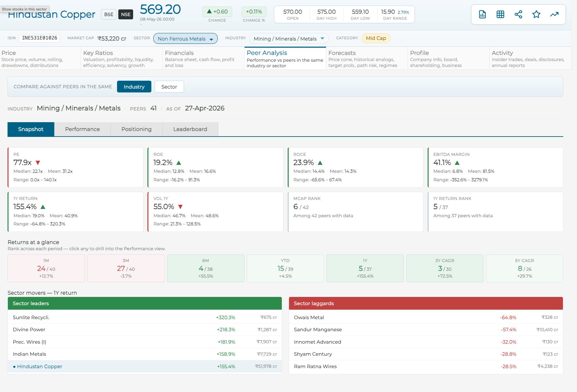Viewport: 577px width, 392px height.
Task: Select the ROCE metric card
Action: tap(355, 167)
